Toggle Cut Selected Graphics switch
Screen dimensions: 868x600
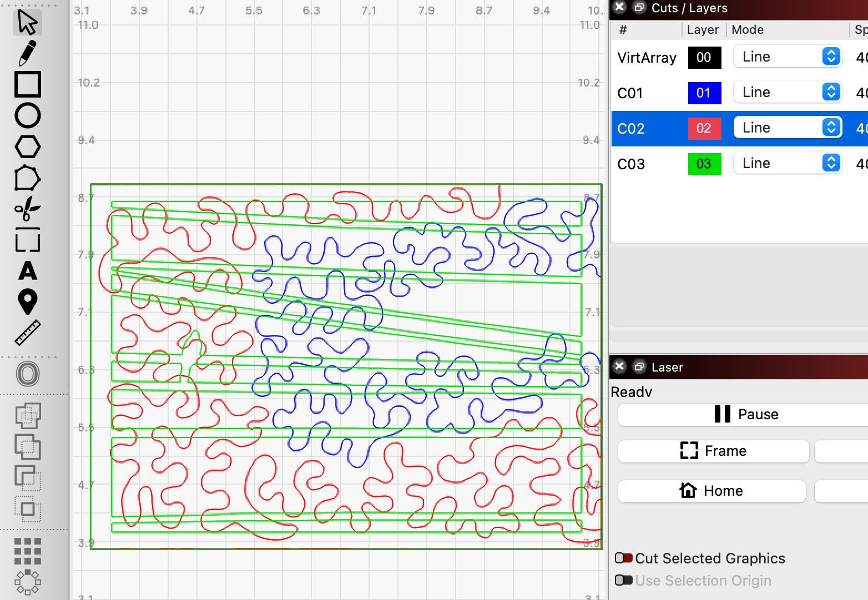click(624, 558)
